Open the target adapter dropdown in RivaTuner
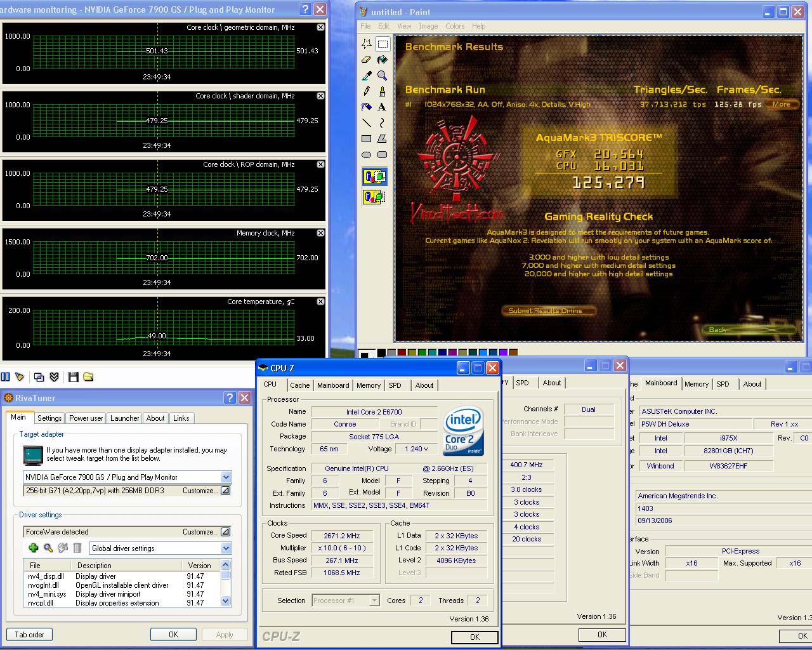Image resolution: width=812 pixels, height=650 pixels. pos(226,477)
